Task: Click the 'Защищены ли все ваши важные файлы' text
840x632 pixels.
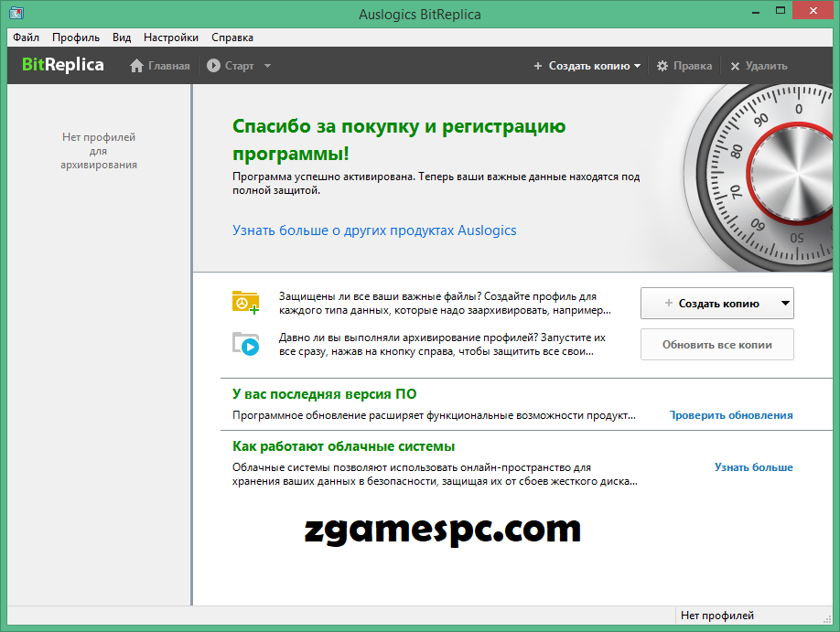Action: click(445, 303)
